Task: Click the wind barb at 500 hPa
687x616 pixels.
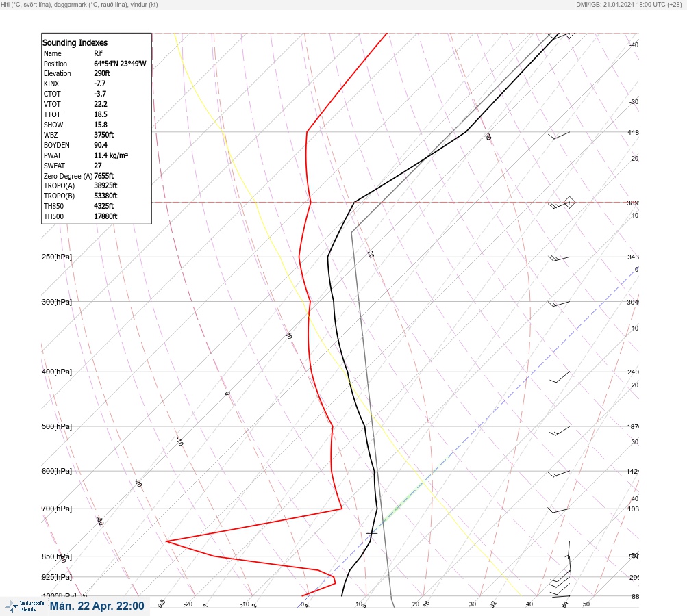Action: (x=560, y=431)
